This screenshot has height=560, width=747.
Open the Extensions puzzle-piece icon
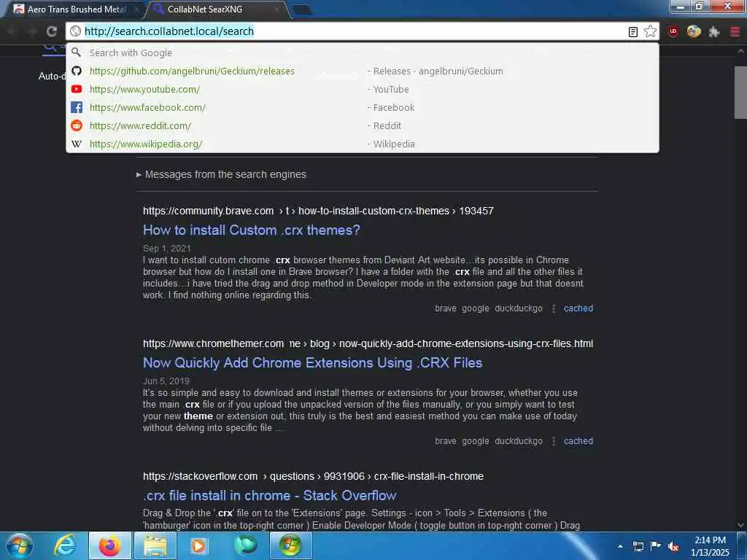(713, 32)
